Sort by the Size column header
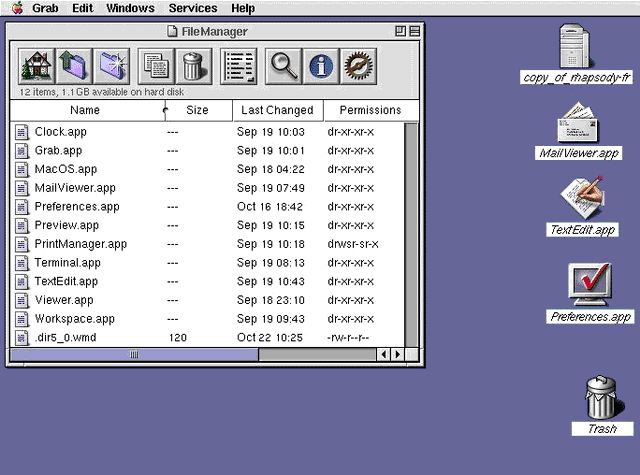The width and height of the screenshot is (640, 475). (x=199, y=110)
